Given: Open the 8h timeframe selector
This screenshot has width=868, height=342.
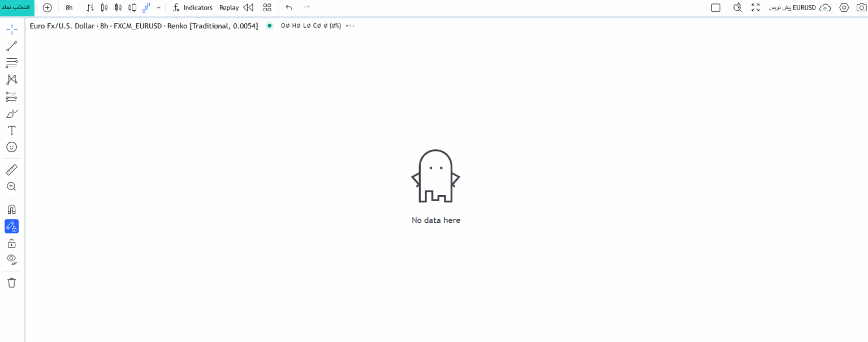Looking at the screenshot, I should coord(69,8).
